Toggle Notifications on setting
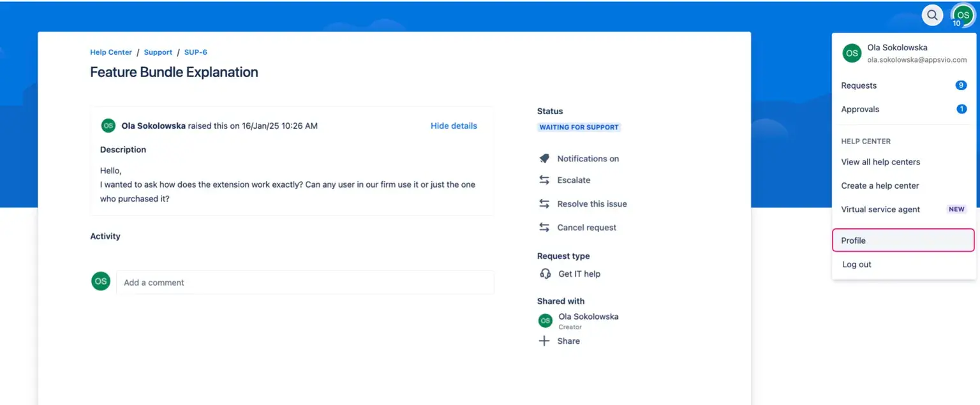 [x=588, y=159]
